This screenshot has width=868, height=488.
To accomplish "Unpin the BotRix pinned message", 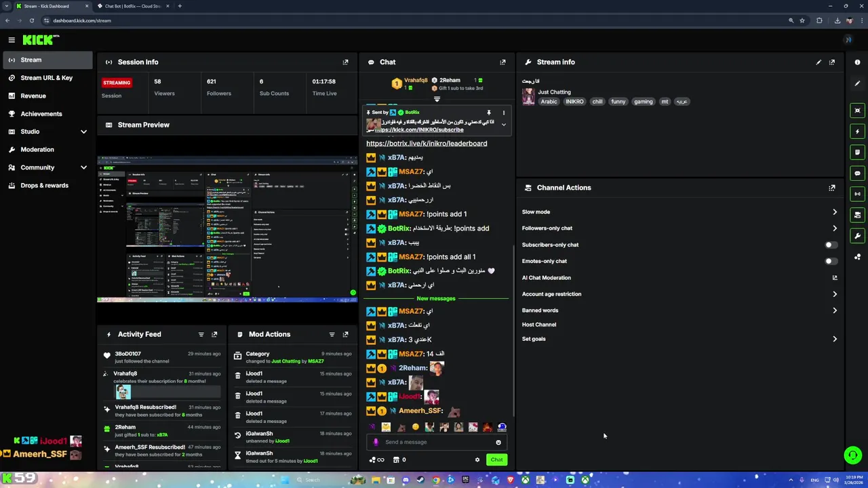I will coord(488,113).
